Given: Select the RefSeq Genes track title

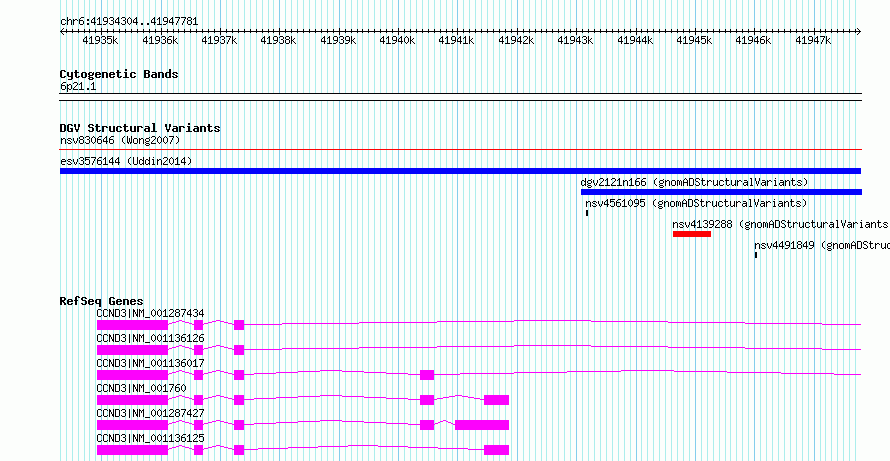Looking at the screenshot, I should [102, 301].
